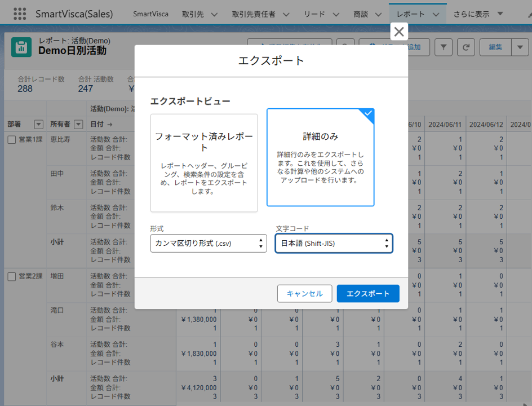Open the App Launcher grid icon
532x406 pixels.
pos(20,14)
